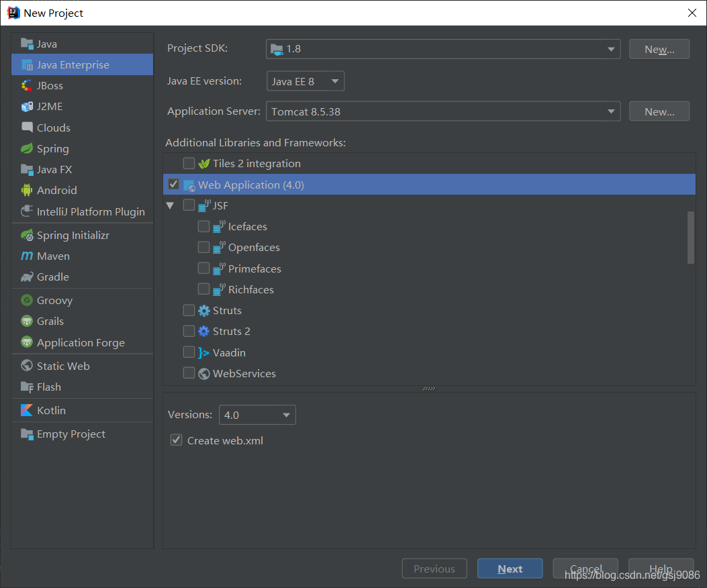Choose Gradle project type label
The width and height of the screenshot is (707, 588).
53,277
